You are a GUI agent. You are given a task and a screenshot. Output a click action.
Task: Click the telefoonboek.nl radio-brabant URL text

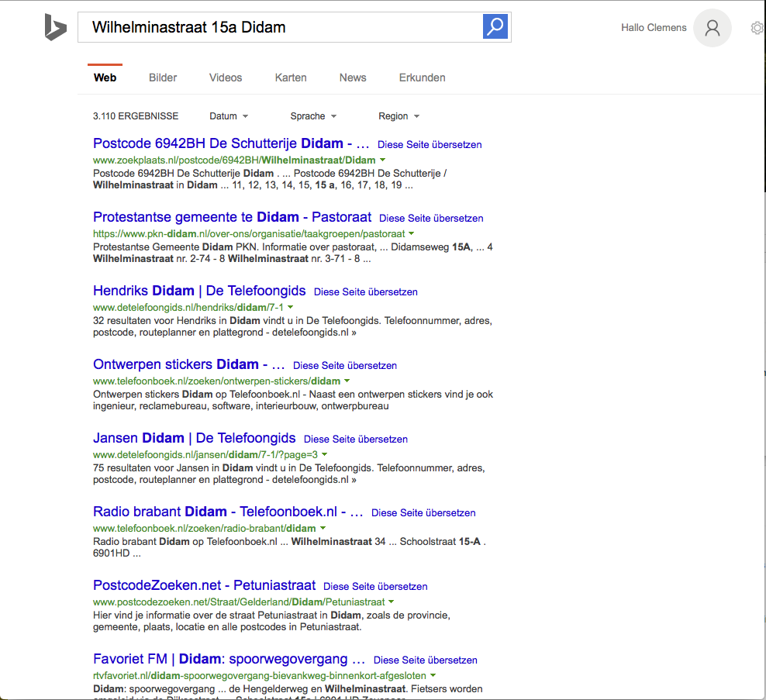(x=204, y=529)
